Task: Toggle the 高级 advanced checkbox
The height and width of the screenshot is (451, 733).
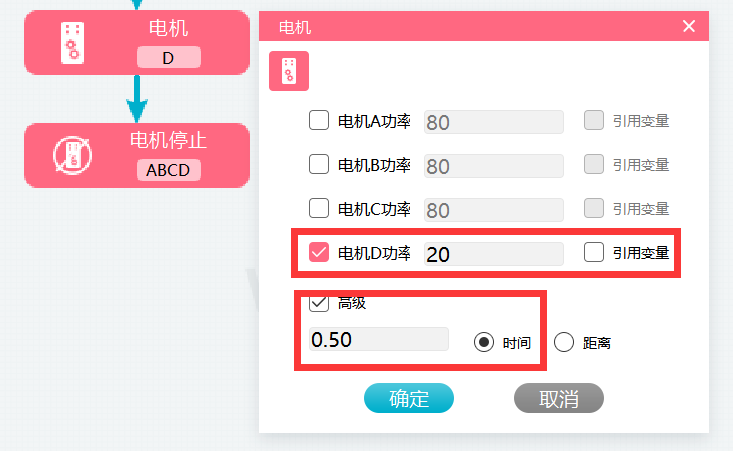Action: pos(319,304)
